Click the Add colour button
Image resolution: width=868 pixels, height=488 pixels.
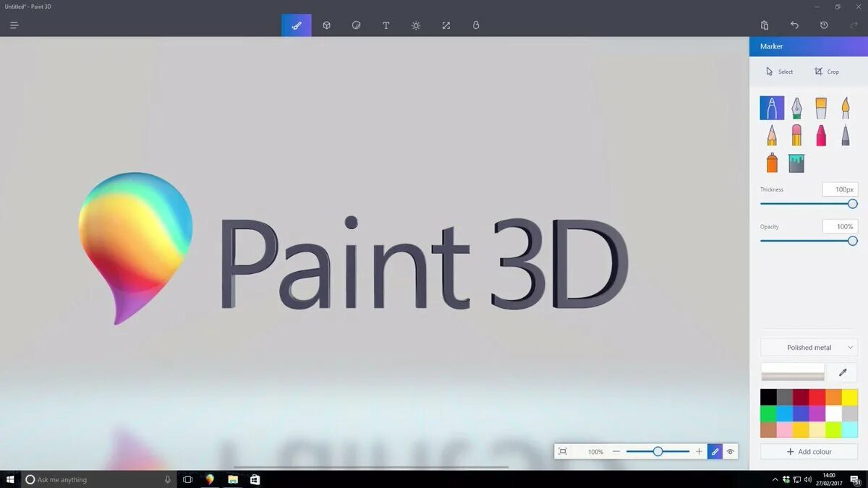point(809,452)
